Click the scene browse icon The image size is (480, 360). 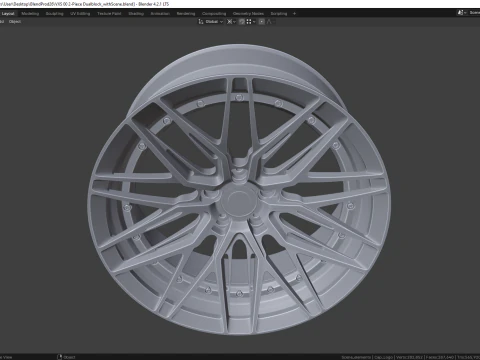[x=462, y=13]
